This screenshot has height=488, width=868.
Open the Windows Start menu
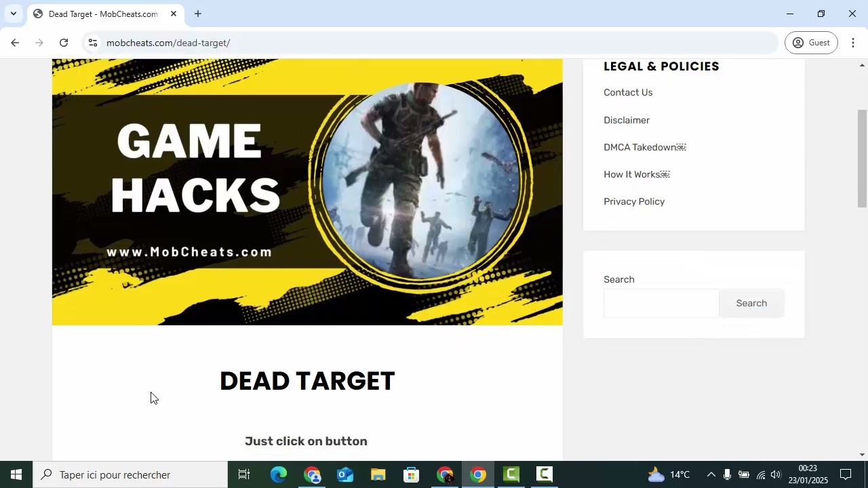pyautogui.click(x=16, y=474)
